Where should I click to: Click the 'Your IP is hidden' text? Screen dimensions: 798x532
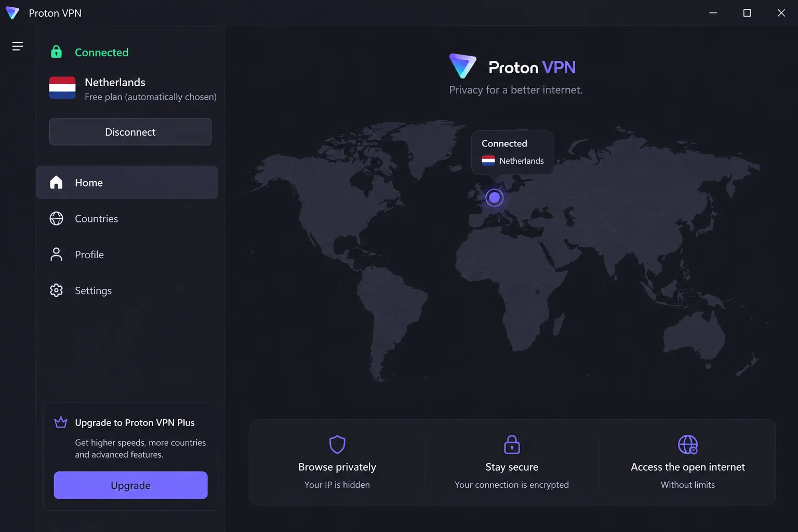[x=337, y=485]
